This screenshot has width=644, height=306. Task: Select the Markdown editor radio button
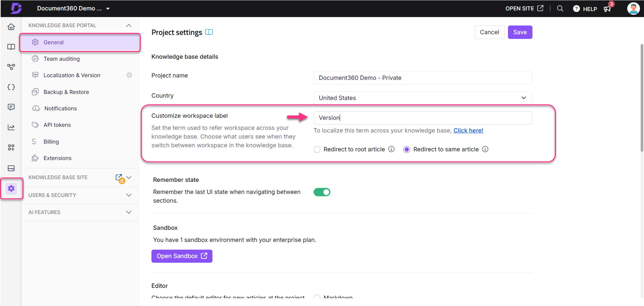tap(317, 297)
